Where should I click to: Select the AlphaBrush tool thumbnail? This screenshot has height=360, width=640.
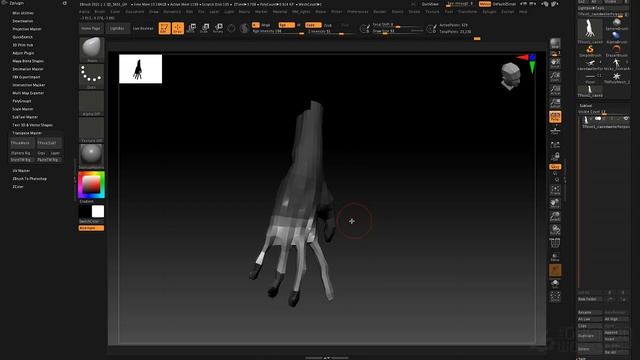[616, 38]
